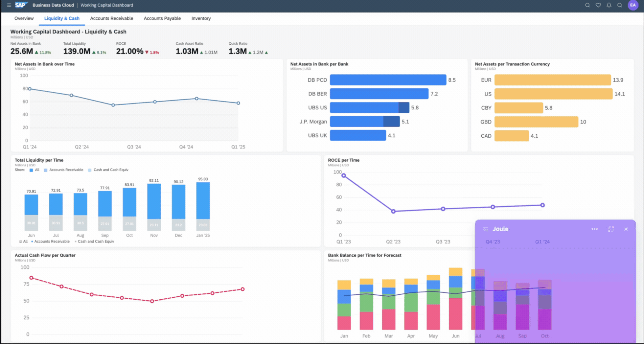Open the Joule panel hamburger menu
The image size is (644, 344).
pyautogui.click(x=486, y=229)
